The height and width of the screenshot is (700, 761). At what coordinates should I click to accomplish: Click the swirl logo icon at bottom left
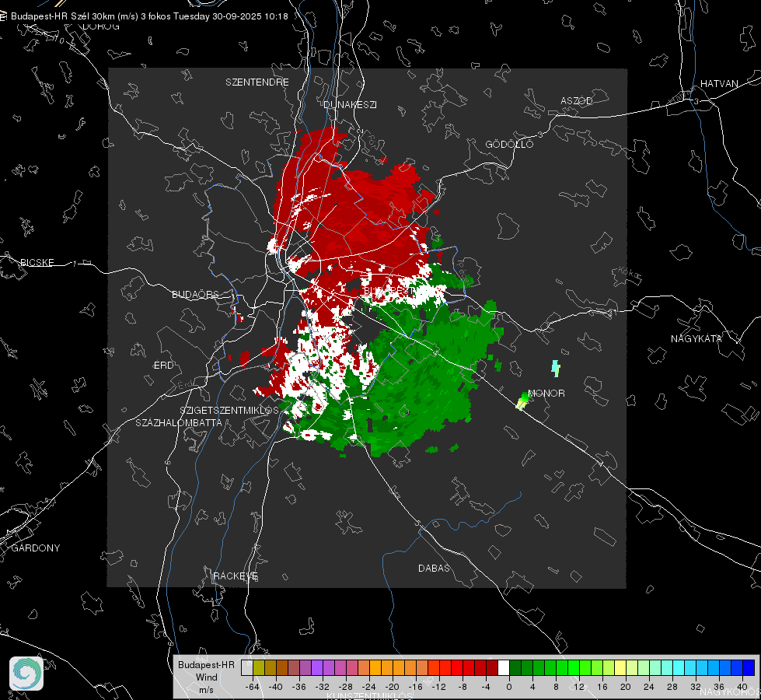26,674
